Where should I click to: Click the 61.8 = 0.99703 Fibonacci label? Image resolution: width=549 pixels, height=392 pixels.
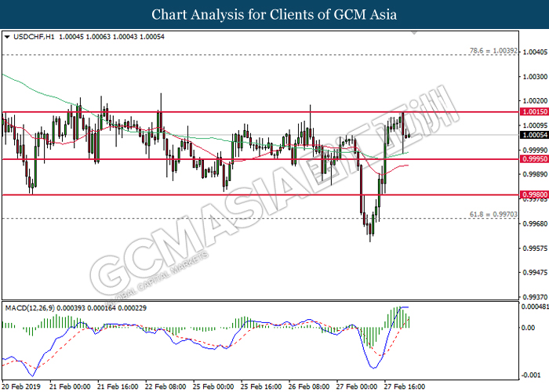click(x=493, y=214)
